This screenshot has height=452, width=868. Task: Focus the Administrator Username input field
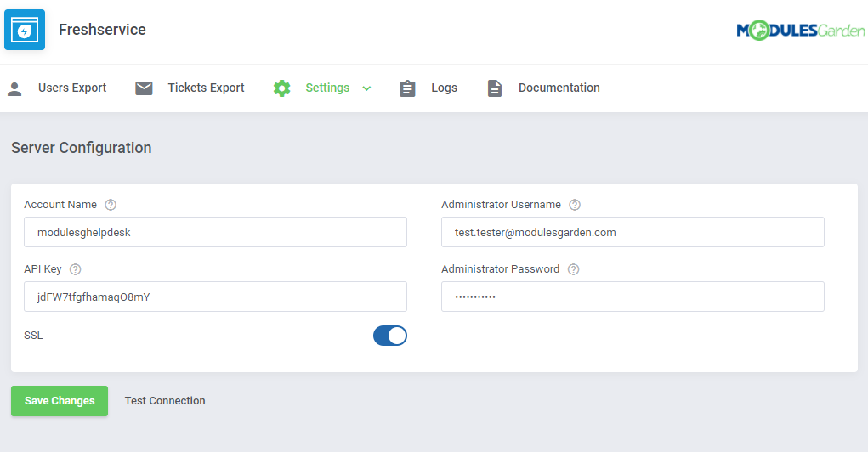(633, 232)
